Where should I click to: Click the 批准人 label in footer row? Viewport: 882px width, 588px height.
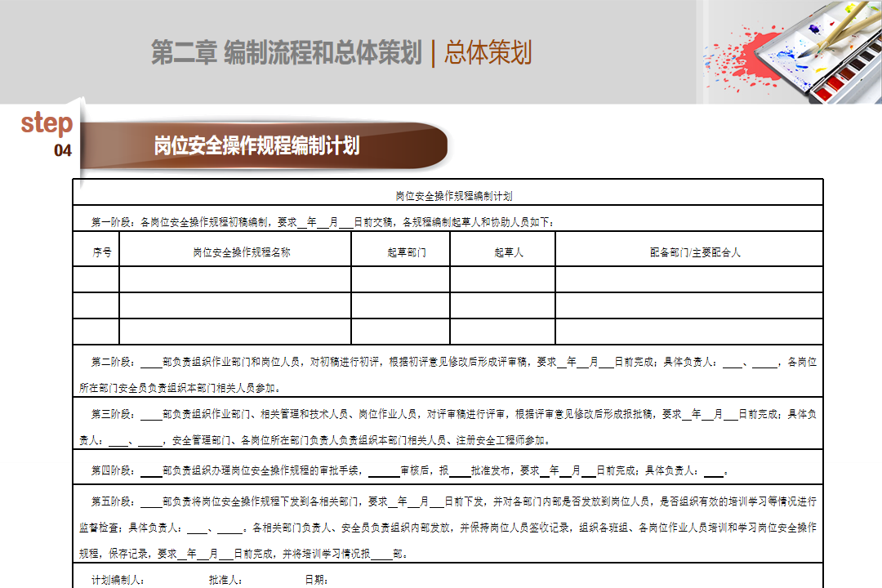[225, 580]
